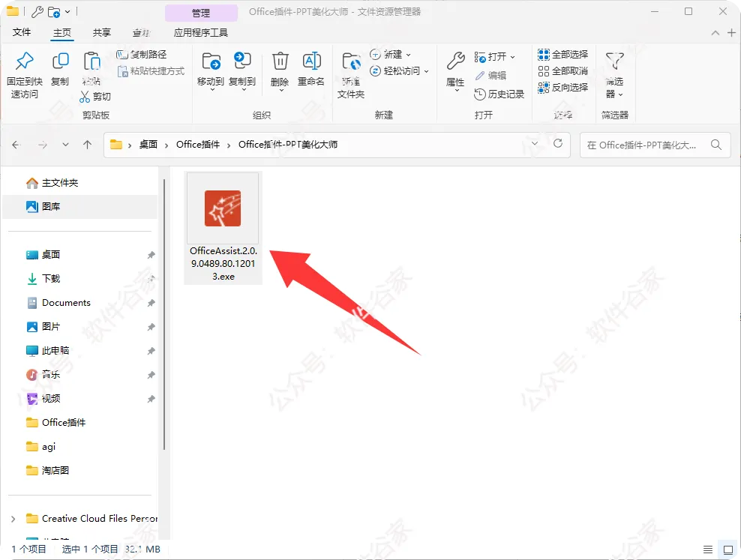Click 反向选择 invert selection
The height and width of the screenshot is (560, 741).
coord(562,88)
